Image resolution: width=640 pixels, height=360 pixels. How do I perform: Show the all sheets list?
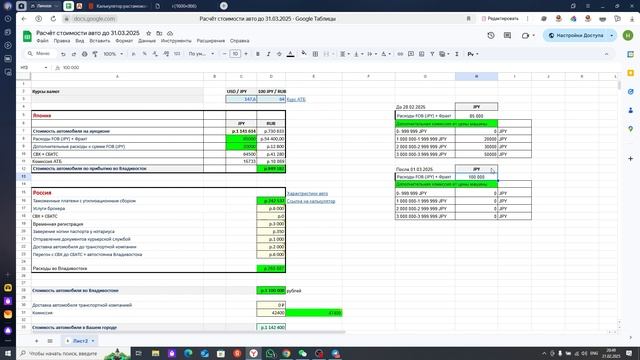tap(50, 341)
